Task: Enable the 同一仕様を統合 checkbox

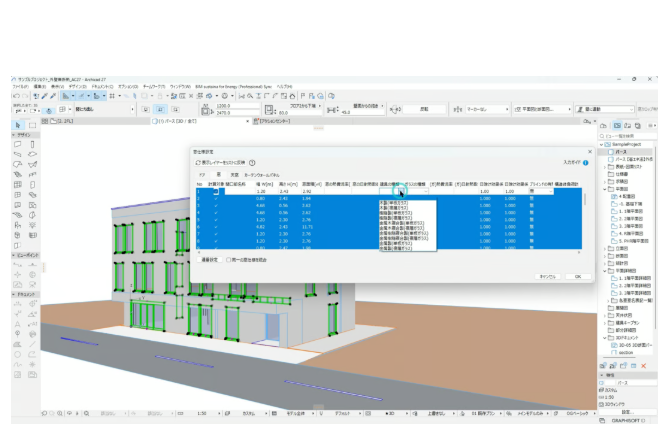Action: coord(229,259)
